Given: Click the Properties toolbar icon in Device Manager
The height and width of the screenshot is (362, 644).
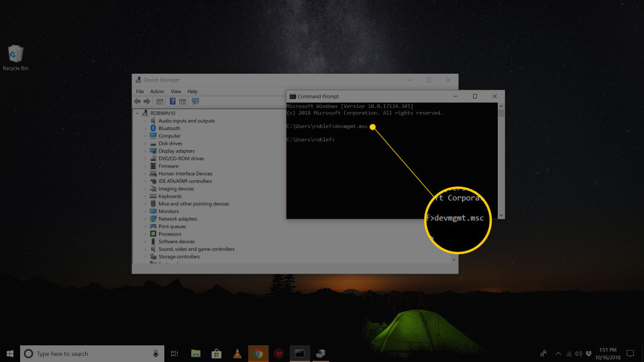Looking at the screenshot, I should [160, 101].
